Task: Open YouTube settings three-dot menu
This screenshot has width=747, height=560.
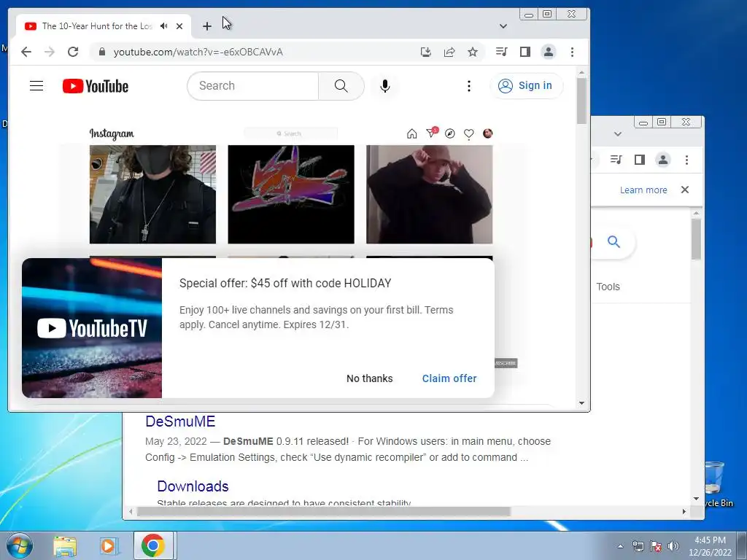Action: (x=469, y=86)
